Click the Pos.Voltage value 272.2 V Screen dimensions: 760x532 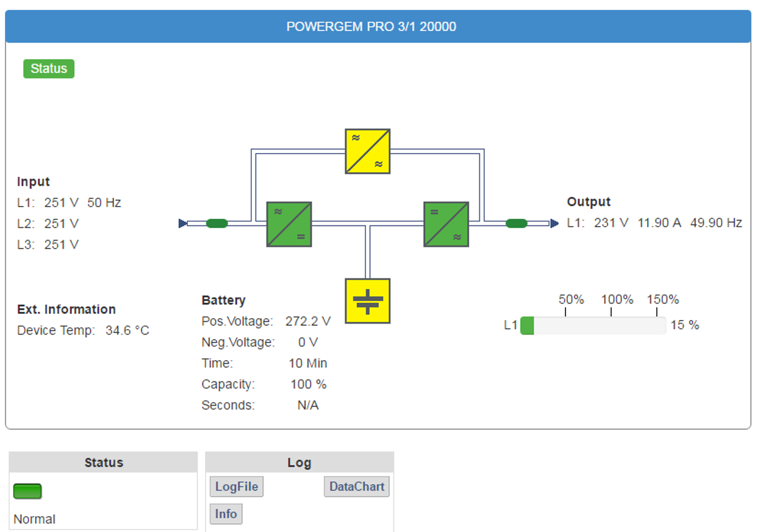pos(308,321)
